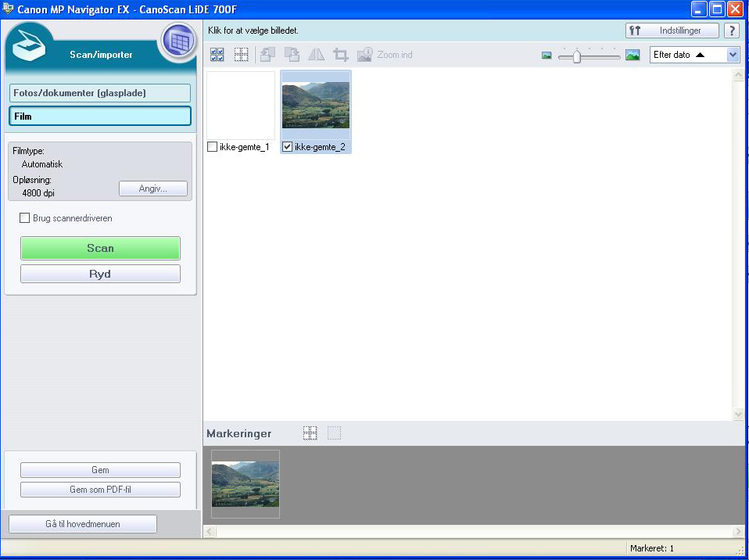Rotate the image right with the toolbar icon
This screenshot has width=749, height=560.
coord(292,55)
